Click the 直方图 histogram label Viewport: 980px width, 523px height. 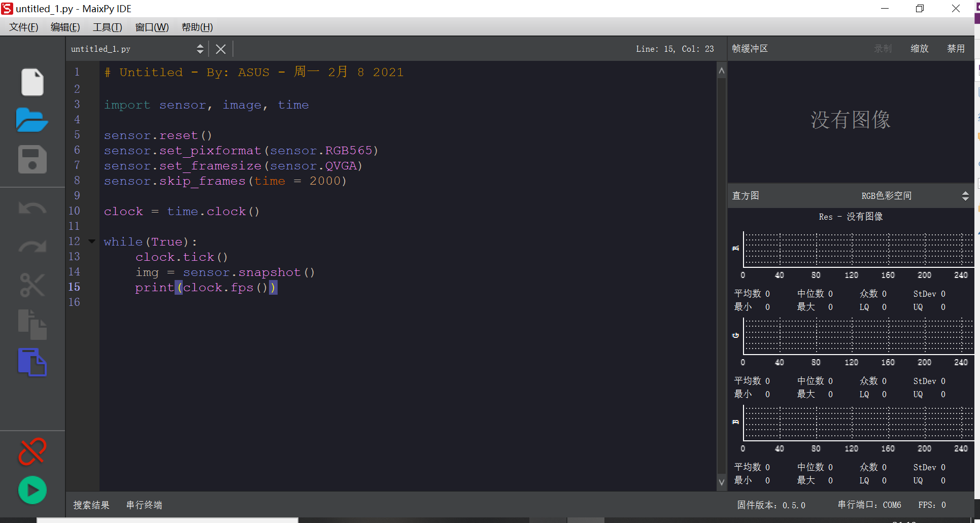click(746, 196)
